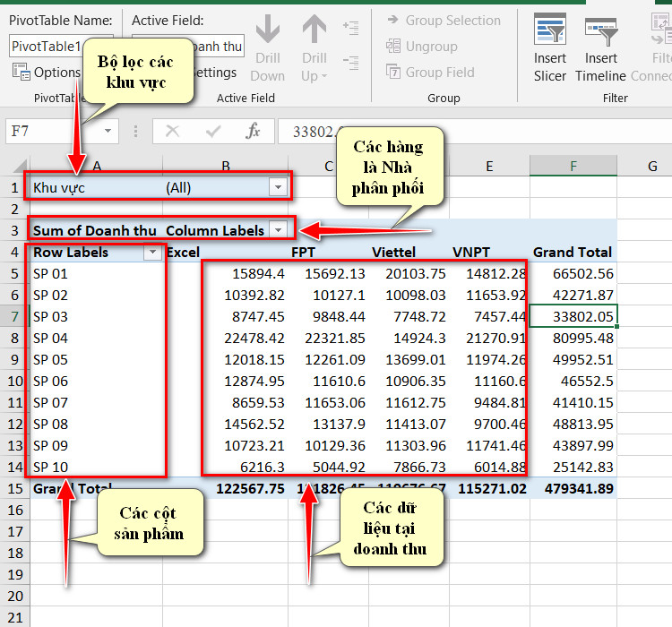Select the SP 03 row label
This screenshot has height=627, width=672.
tap(97, 316)
